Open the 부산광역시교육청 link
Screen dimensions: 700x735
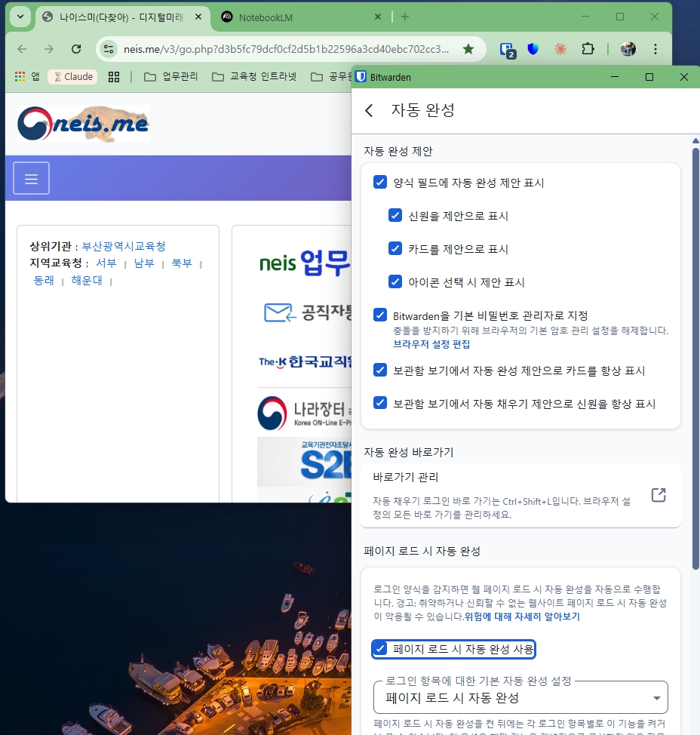[124, 247]
